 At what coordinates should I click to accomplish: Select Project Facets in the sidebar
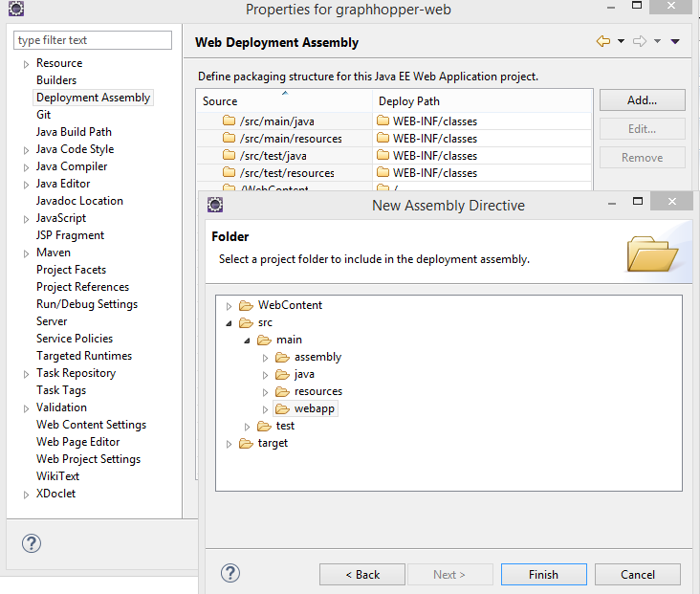click(x=71, y=270)
